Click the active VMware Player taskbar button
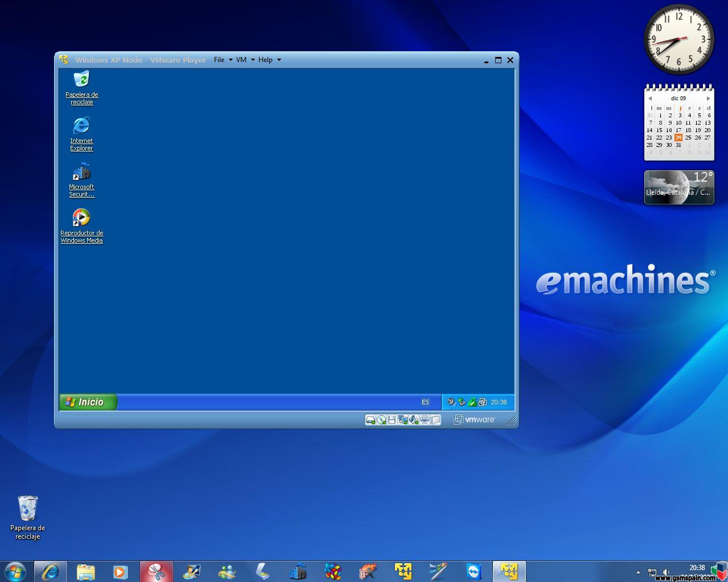The width and height of the screenshot is (728, 582). coord(509,571)
